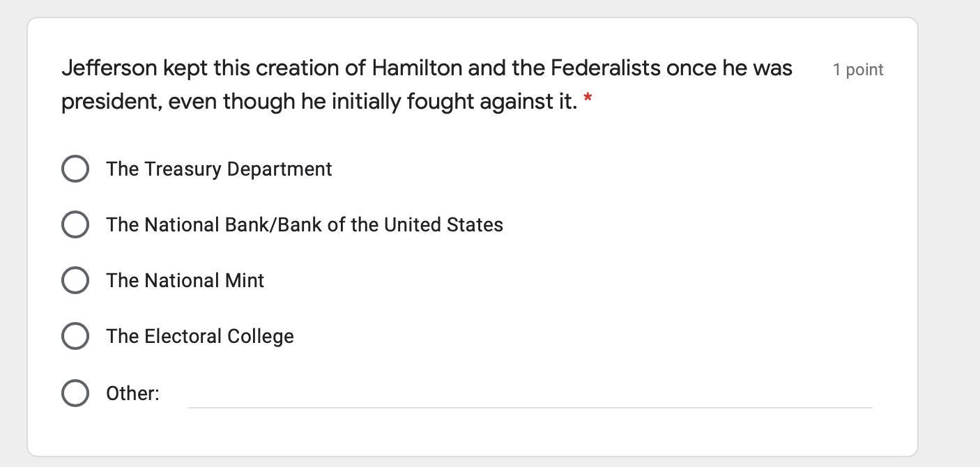This screenshot has height=467, width=980.
Task: Click the word 'president' in the question
Action: point(112,102)
